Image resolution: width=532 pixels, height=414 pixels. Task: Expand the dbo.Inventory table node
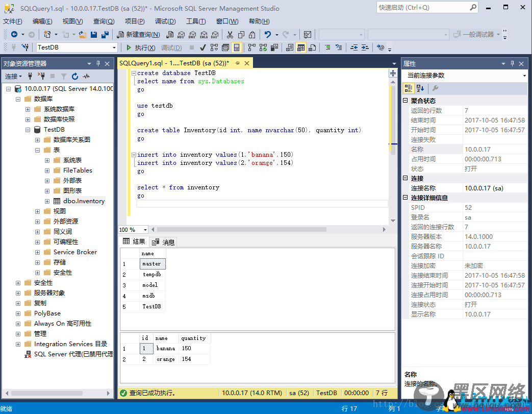coord(47,202)
